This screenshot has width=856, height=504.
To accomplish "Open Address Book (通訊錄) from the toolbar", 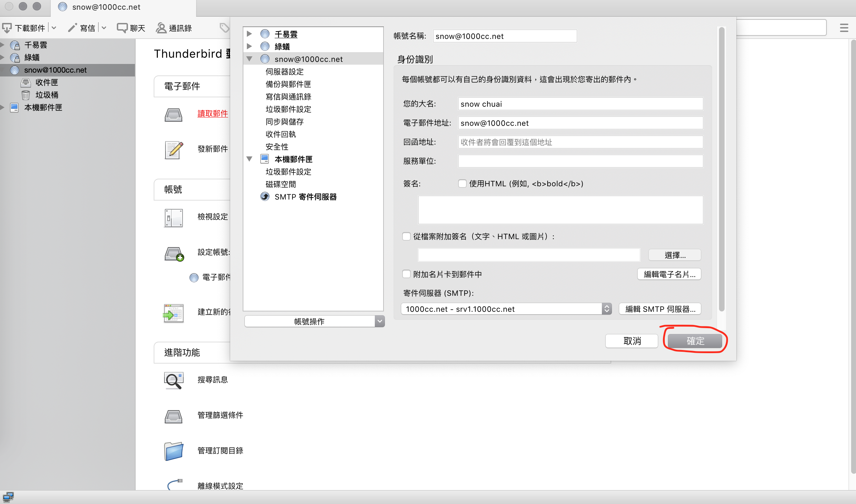I will [x=174, y=28].
